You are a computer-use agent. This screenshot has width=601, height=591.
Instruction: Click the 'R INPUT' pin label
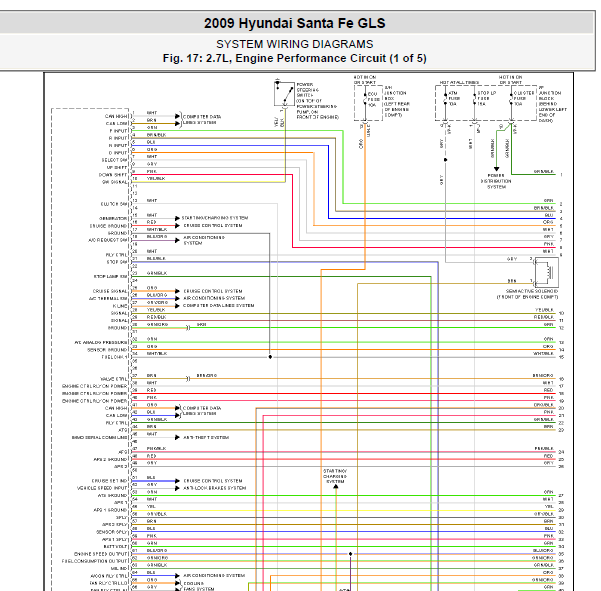click(118, 138)
